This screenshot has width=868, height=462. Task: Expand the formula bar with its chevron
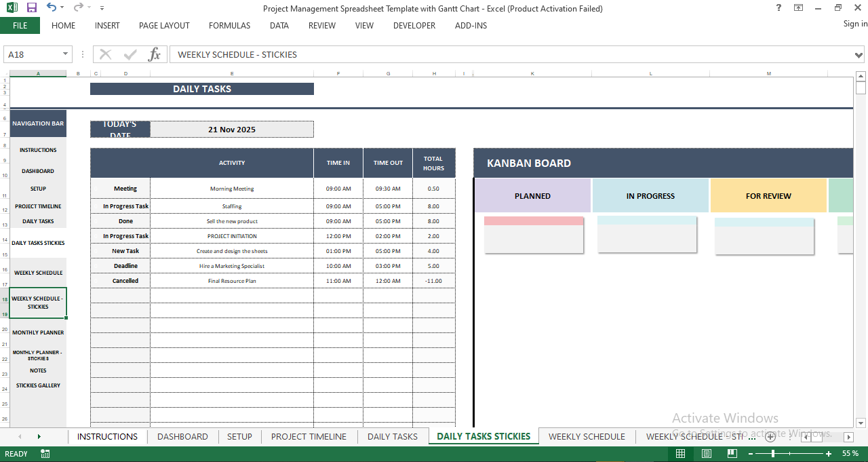[859, 54]
